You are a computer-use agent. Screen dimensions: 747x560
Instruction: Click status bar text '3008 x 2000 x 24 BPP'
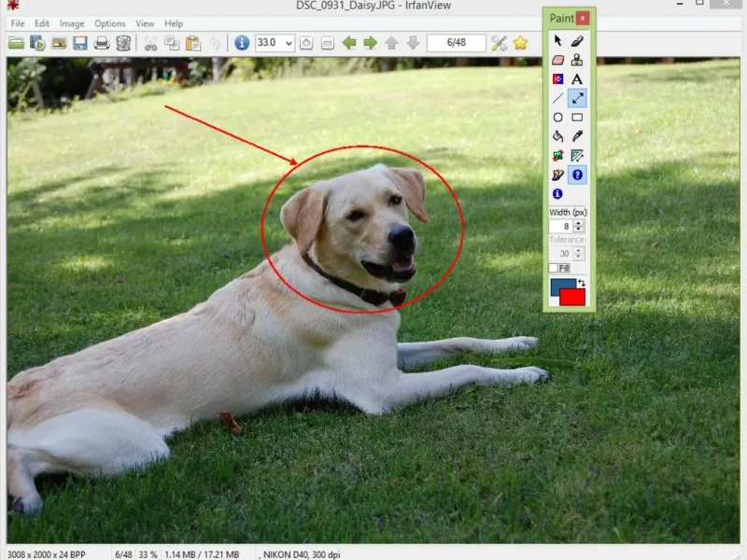pos(47,554)
